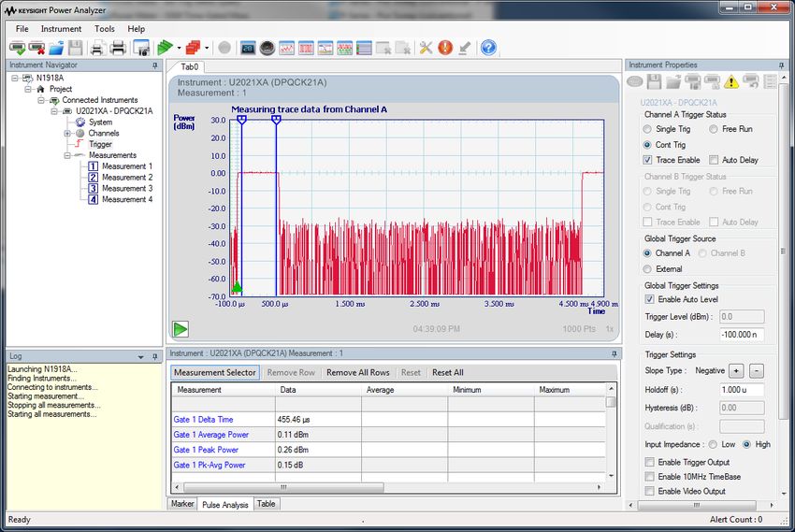Select Measurement 2 in the navigator tree
795x532 pixels.
pos(127,178)
